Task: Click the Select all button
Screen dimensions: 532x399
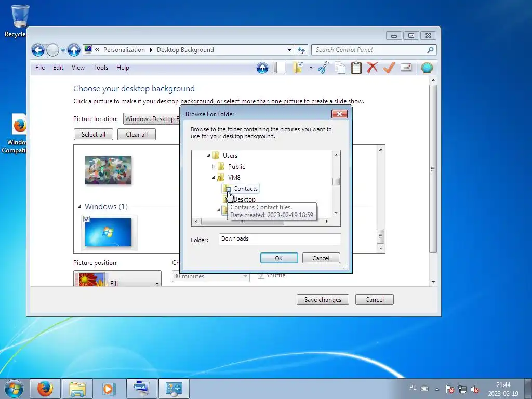Action: pyautogui.click(x=94, y=135)
